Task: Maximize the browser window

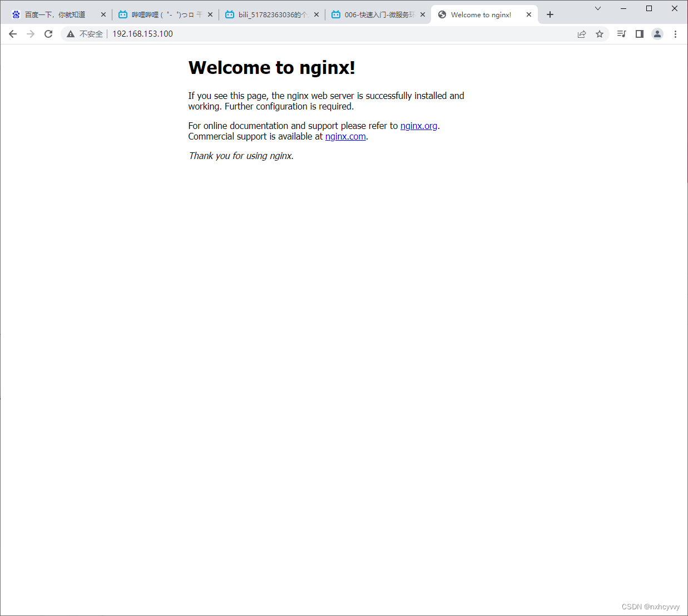Action: (x=649, y=8)
